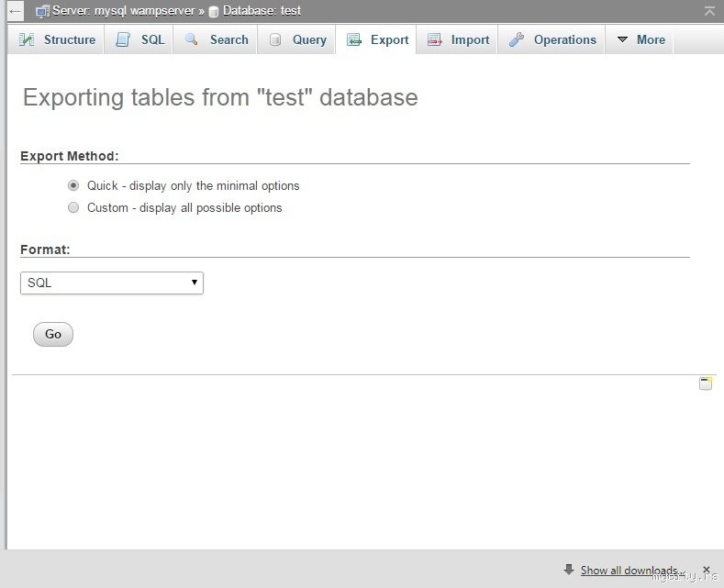Image resolution: width=724 pixels, height=588 pixels.
Task: Click the back arrow in breadcrumb bar
Action: 15,12
